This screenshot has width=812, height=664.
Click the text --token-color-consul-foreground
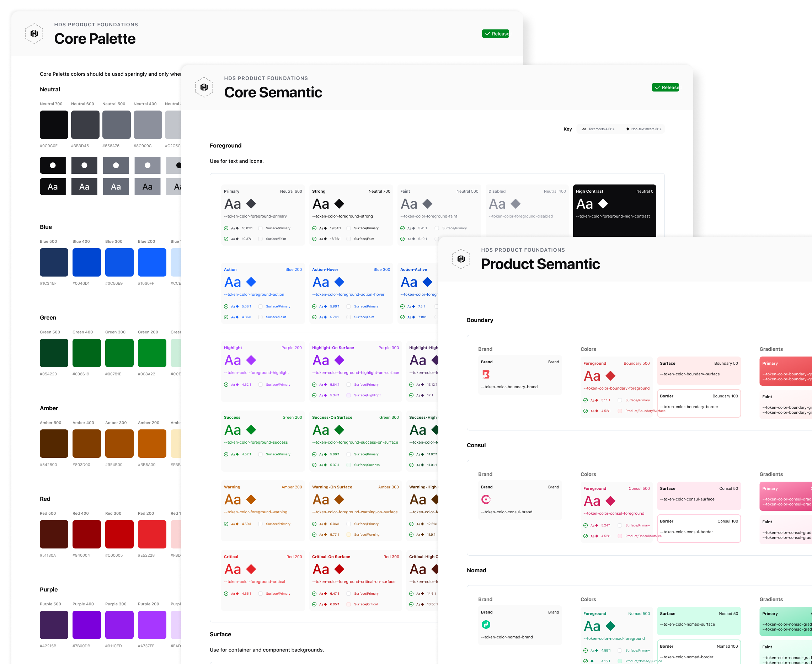coord(614,514)
